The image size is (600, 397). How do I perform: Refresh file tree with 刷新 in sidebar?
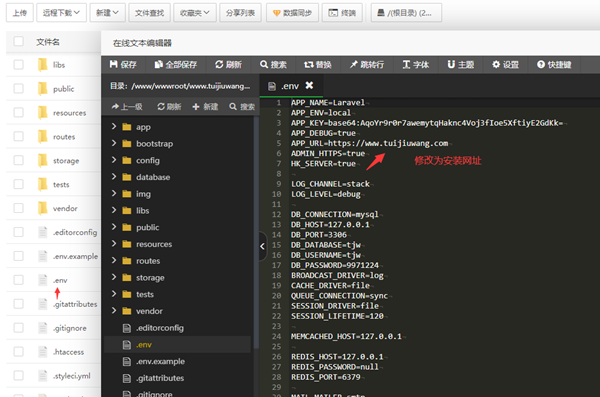click(169, 106)
